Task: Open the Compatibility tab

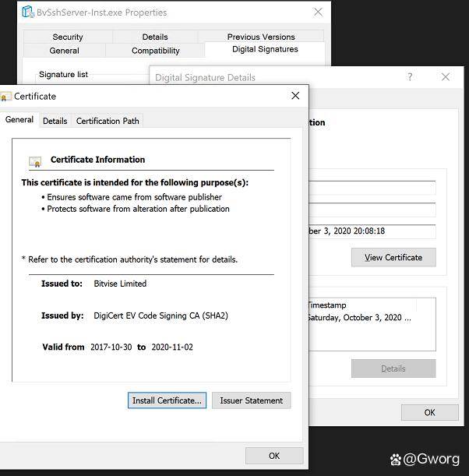Action: 156,51
